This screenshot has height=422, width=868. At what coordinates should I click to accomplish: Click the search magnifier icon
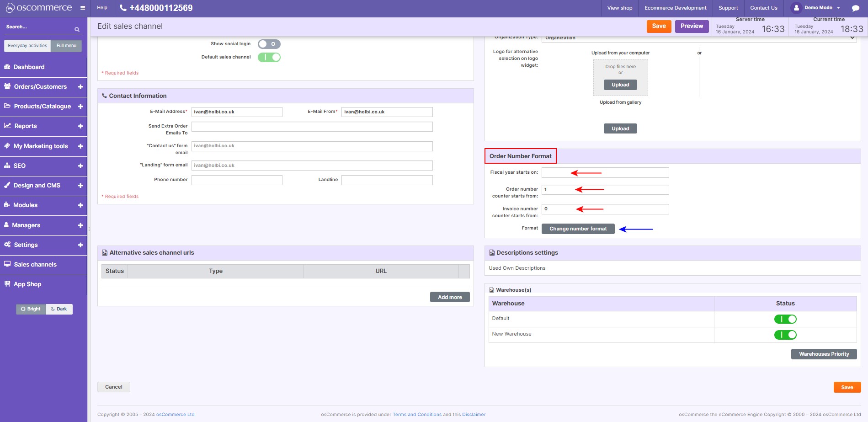76,29
